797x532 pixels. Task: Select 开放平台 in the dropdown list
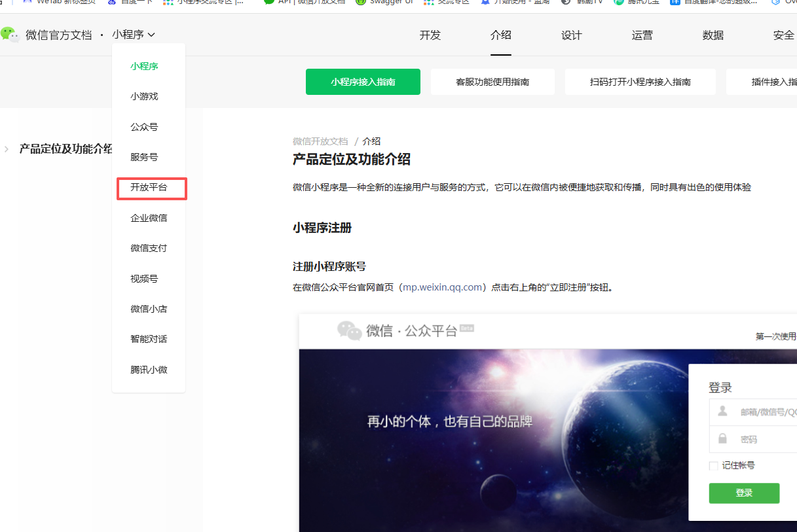pos(149,187)
